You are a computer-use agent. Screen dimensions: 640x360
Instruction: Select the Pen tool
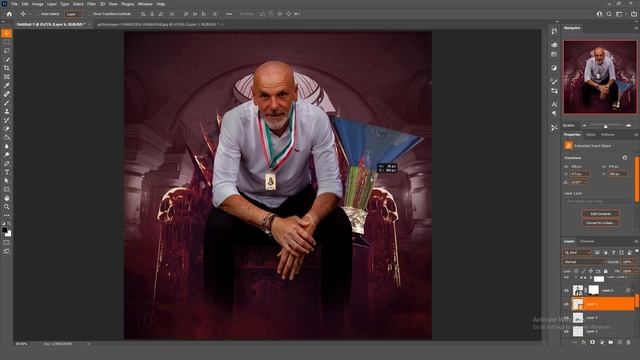click(x=7, y=163)
